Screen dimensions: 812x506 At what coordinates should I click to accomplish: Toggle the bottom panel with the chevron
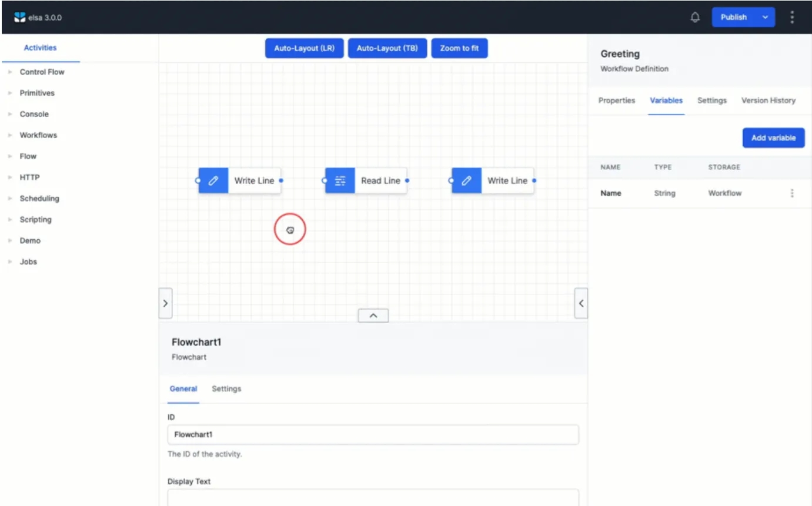click(373, 316)
